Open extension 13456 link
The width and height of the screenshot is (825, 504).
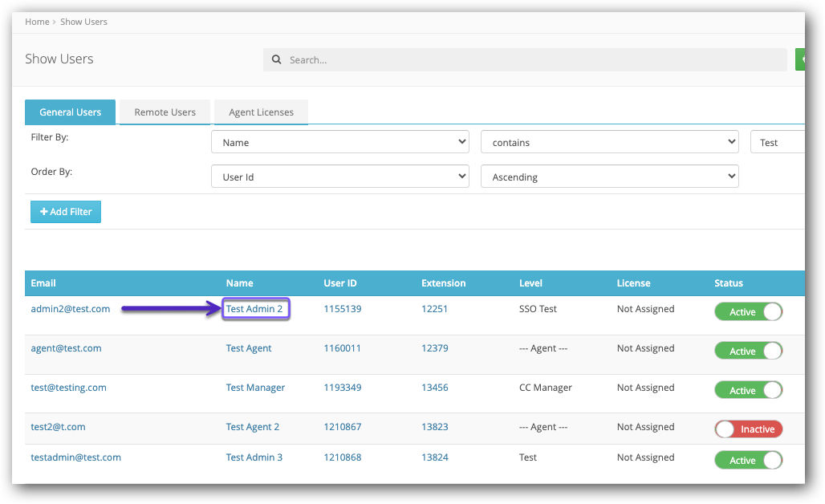point(434,388)
